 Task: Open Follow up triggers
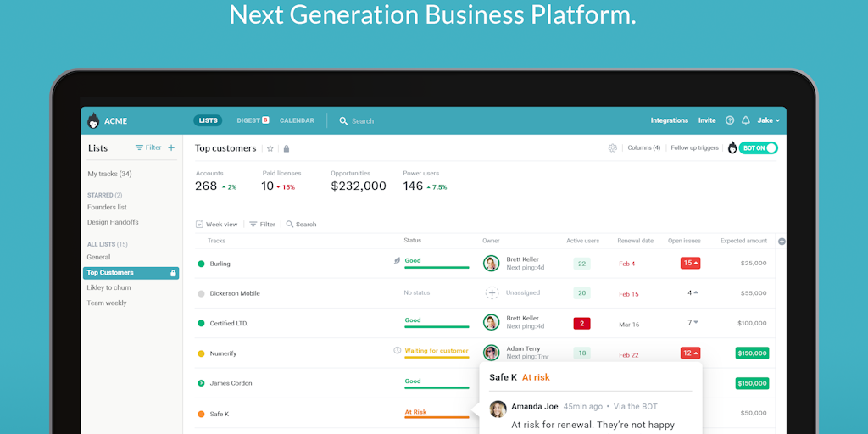point(695,147)
